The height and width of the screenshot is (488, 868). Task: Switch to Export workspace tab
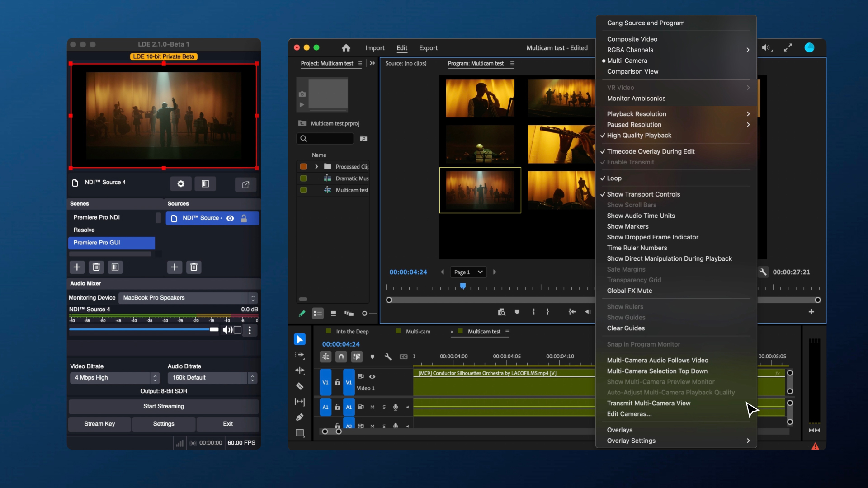(428, 48)
